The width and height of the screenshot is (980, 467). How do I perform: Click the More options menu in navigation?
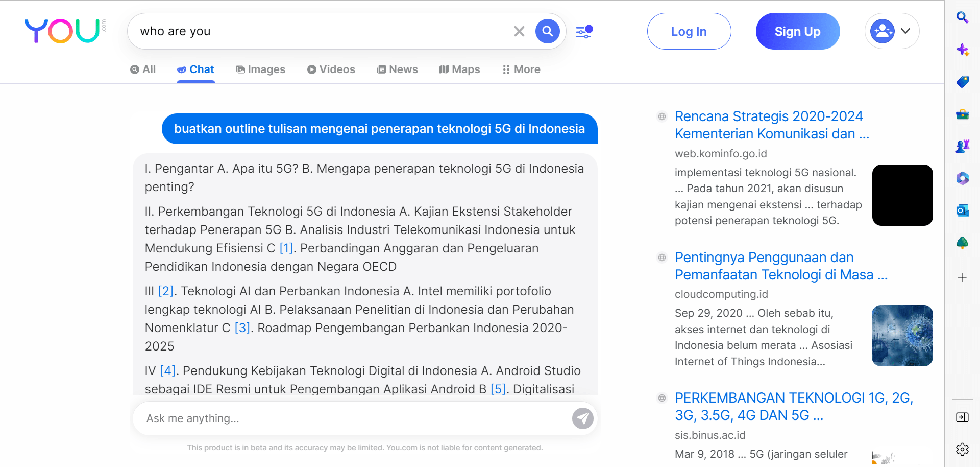point(521,69)
